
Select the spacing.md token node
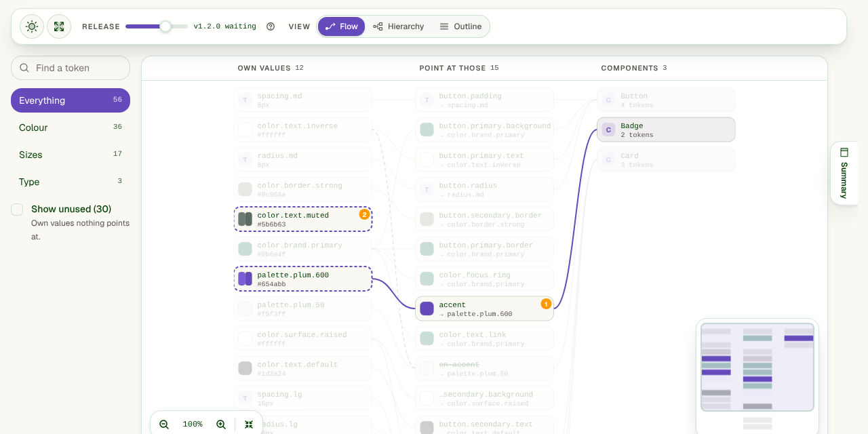pyautogui.click(x=303, y=100)
